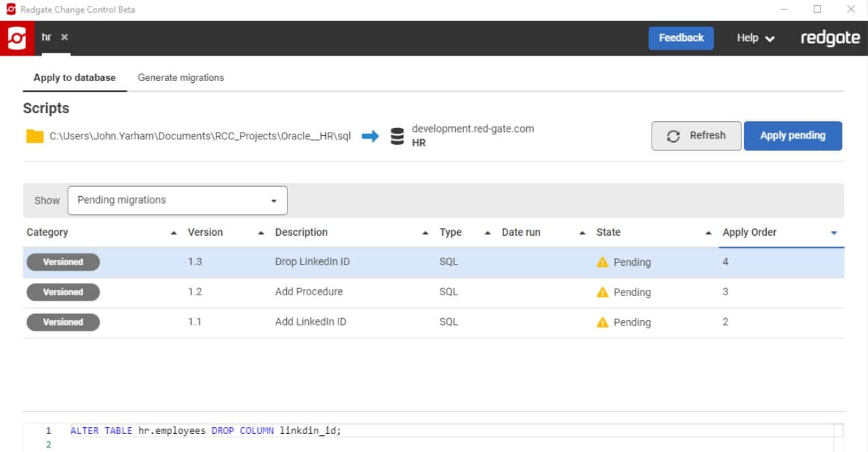Sort by Type column arrow
This screenshot has width=868, height=452.
pyautogui.click(x=488, y=233)
